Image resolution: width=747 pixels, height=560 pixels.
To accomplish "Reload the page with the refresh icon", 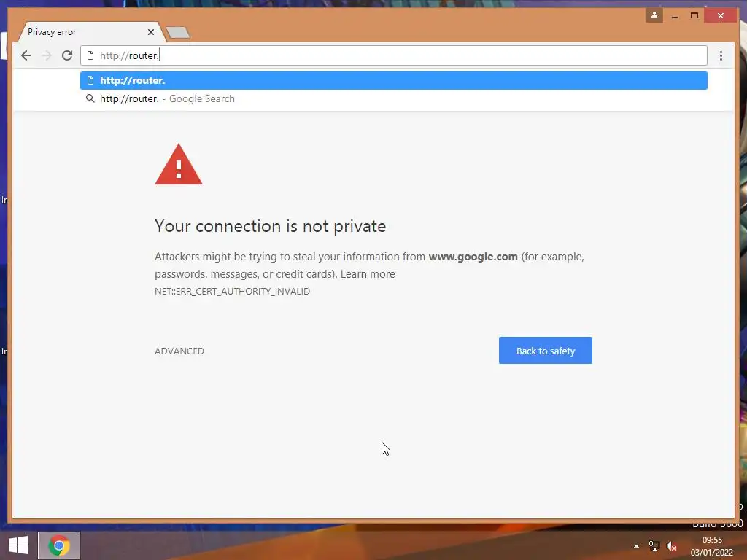I will point(67,55).
